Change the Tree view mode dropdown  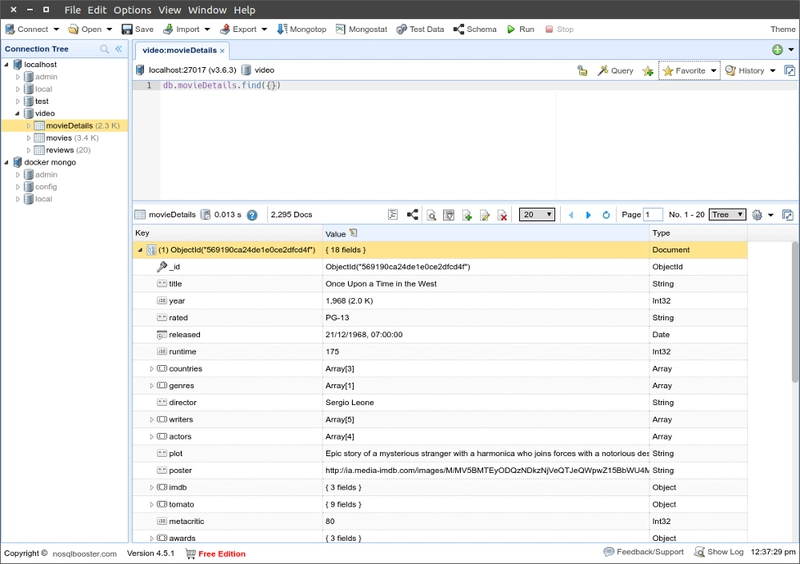(x=728, y=214)
